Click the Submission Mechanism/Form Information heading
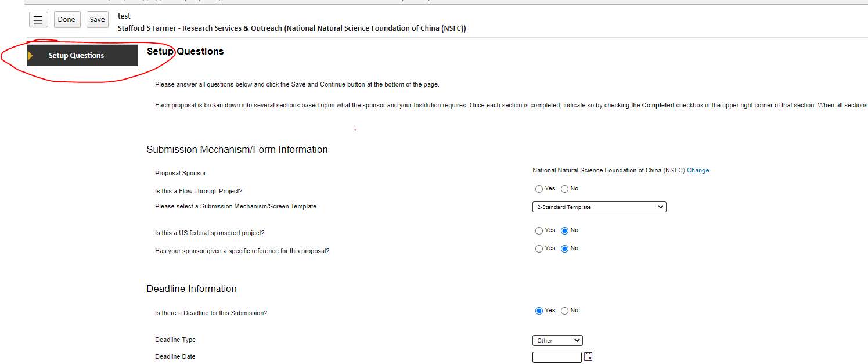 [237, 150]
